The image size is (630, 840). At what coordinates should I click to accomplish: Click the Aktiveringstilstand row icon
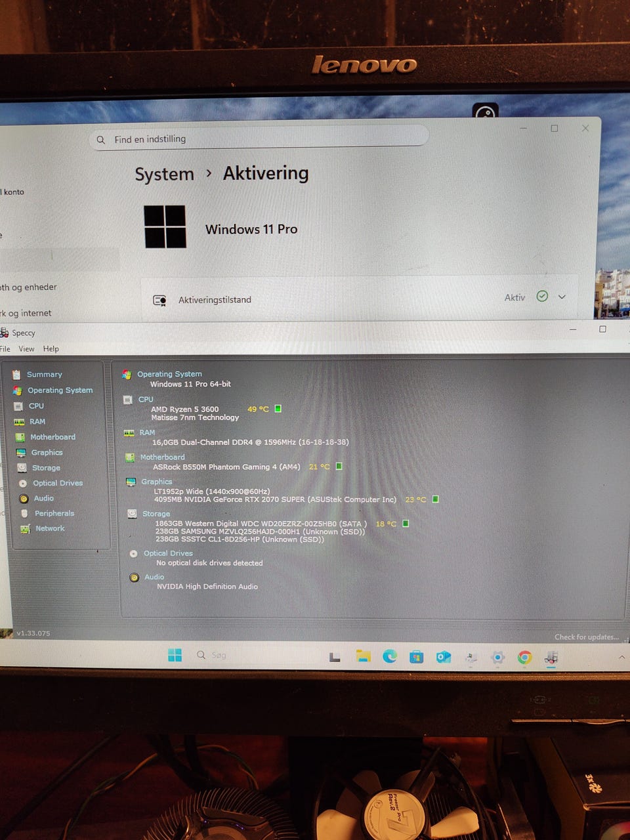click(x=159, y=300)
